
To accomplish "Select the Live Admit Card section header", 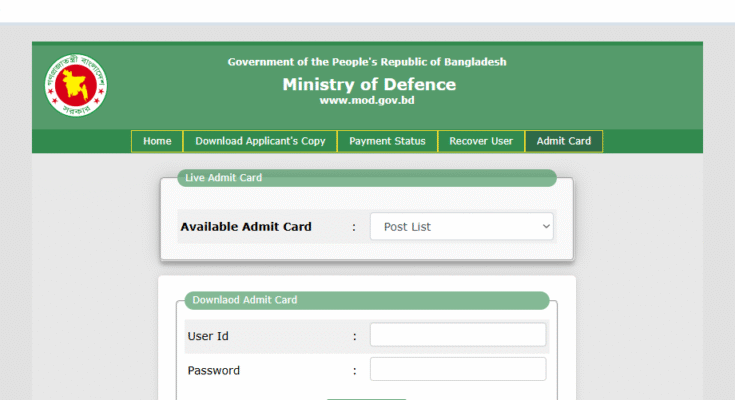I will pyautogui.click(x=367, y=178).
